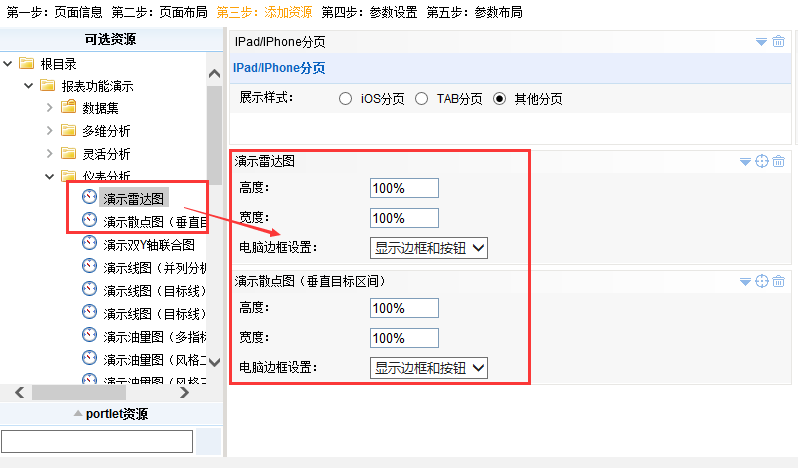Select 演示线图（并列分析 tree item
The image size is (798, 468).
click(155, 268)
